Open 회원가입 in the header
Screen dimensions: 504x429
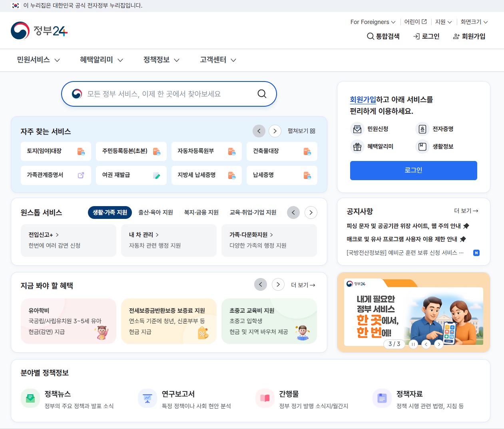click(469, 36)
